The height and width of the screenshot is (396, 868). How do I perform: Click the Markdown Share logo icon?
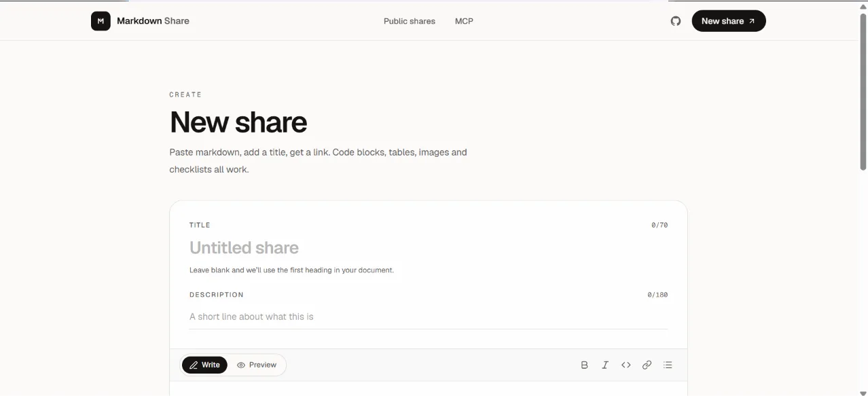(101, 21)
